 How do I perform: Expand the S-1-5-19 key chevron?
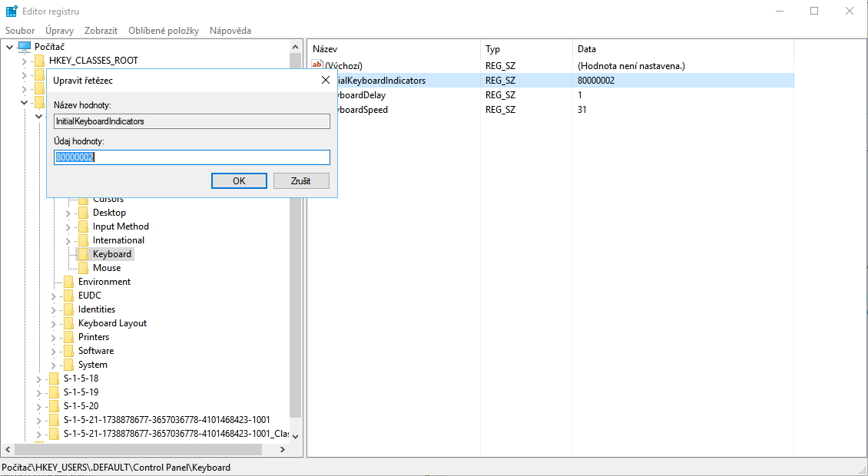[x=38, y=393]
